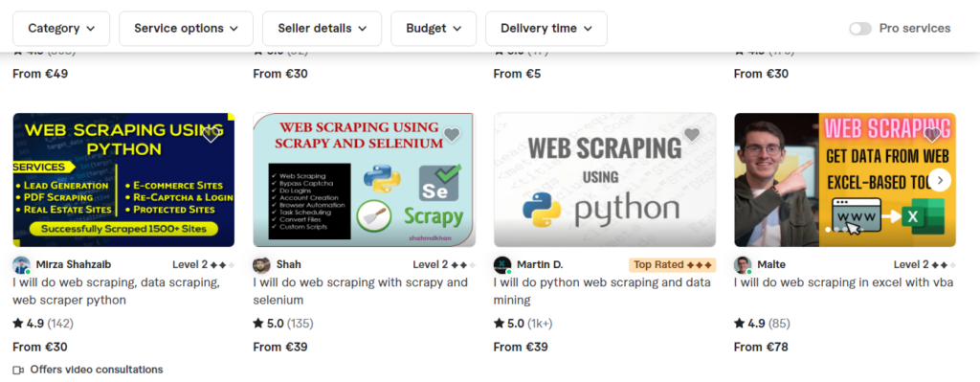Select the second carousel dot on Malte's gig
The width and height of the screenshot is (980, 382).
coord(837,230)
